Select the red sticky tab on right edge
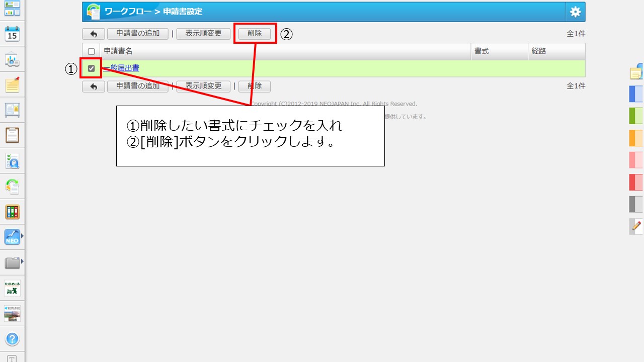The width and height of the screenshot is (644, 362). tap(636, 182)
